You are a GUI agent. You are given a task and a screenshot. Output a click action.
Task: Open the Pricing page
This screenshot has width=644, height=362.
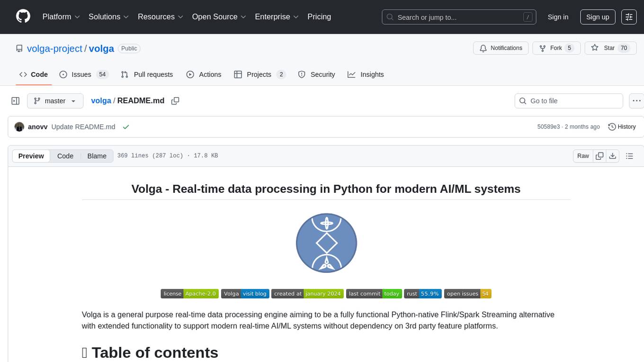pos(319,17)
